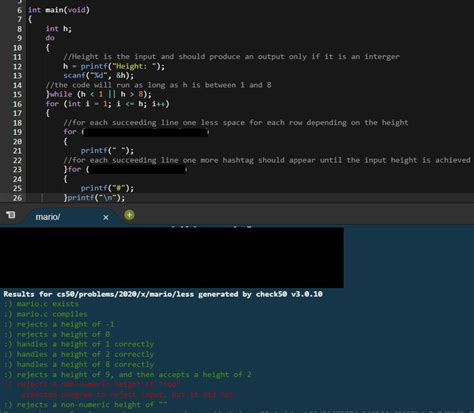Click the red failed non-numeric "foo" check
Image resolution: width=474 pixels, height=413 pixels.
[x=91, y=384]
